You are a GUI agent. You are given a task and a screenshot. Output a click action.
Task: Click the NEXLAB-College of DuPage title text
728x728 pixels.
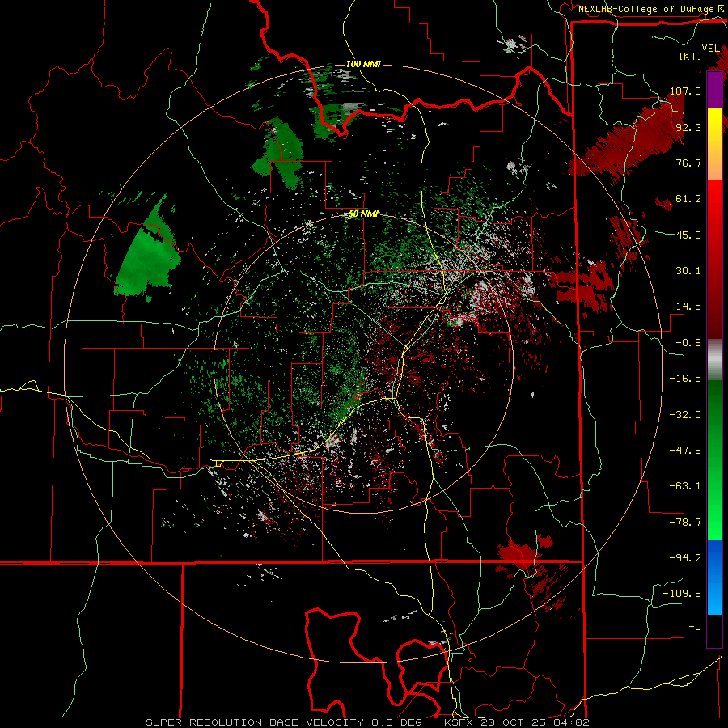[x=648, y=9]
